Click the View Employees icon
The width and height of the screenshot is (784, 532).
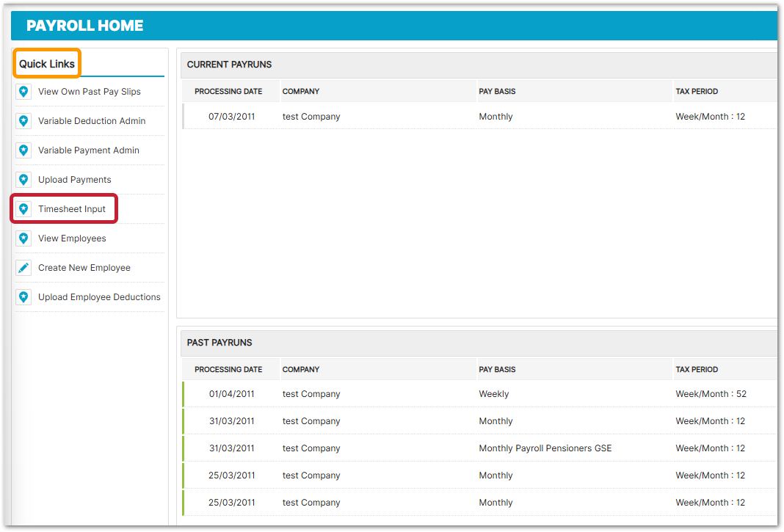23,238
